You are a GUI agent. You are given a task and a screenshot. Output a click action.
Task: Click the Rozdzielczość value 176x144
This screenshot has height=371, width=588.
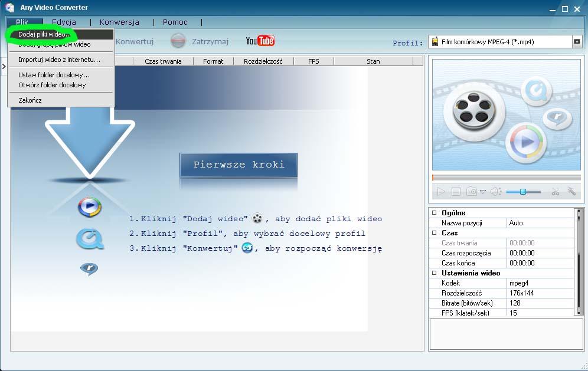(540, 293)
